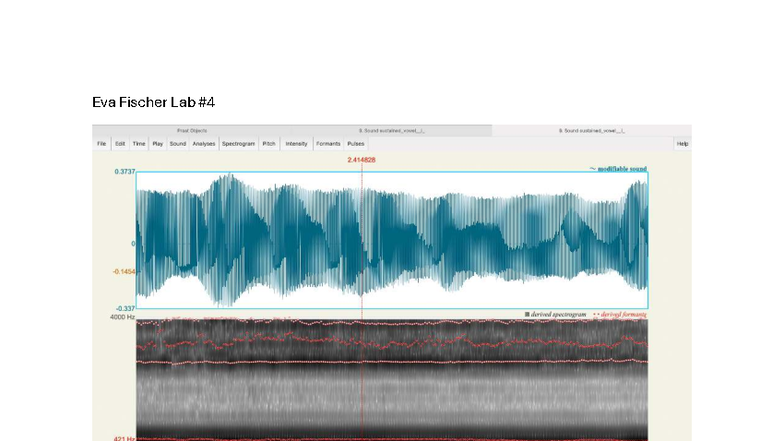Switch to the Praat Objects tab
Image resolution: width=784 pixels, height=441 pixels.
coord(192,131)
